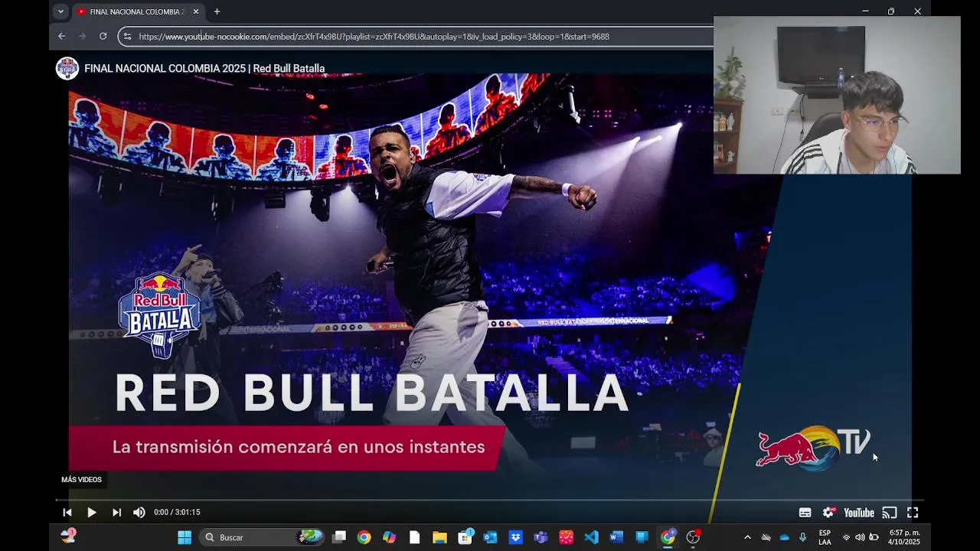
Task: Open the blue app icon after Word
Action: [642, 537]
